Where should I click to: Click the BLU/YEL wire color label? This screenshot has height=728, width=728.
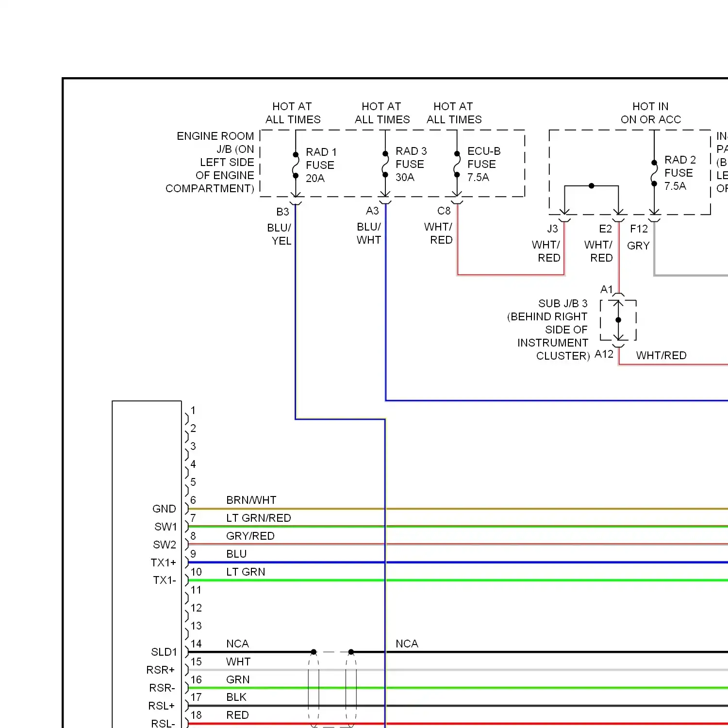(279, 234)
